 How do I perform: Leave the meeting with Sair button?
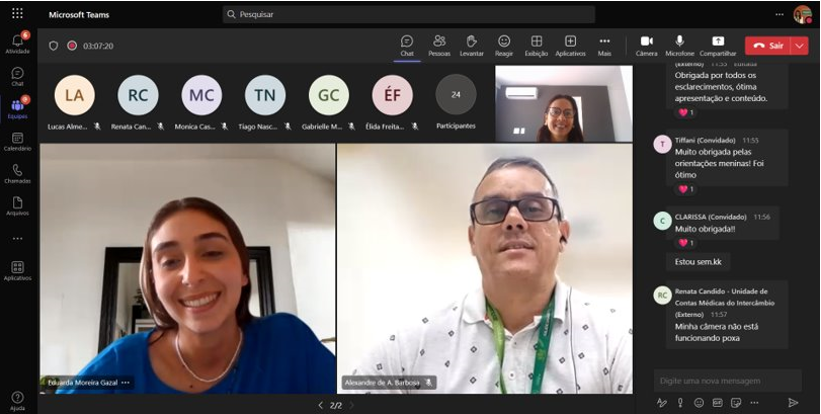tap(768, 45)
